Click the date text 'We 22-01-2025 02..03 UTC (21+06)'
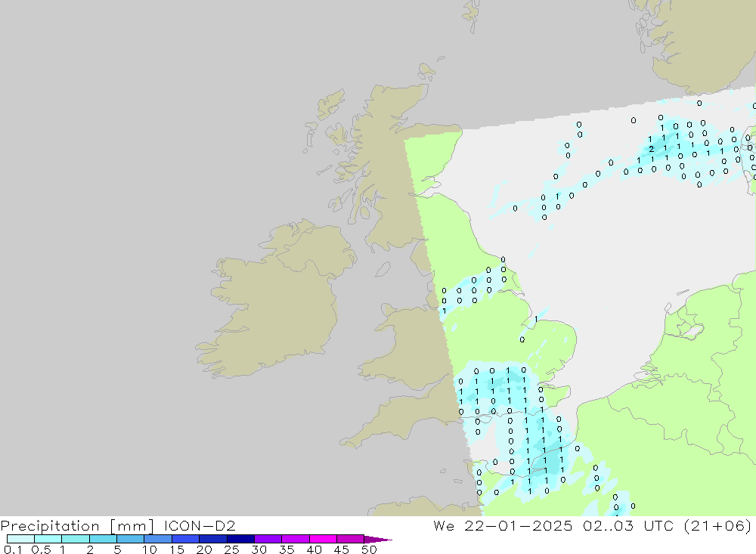 coord(593,525)
